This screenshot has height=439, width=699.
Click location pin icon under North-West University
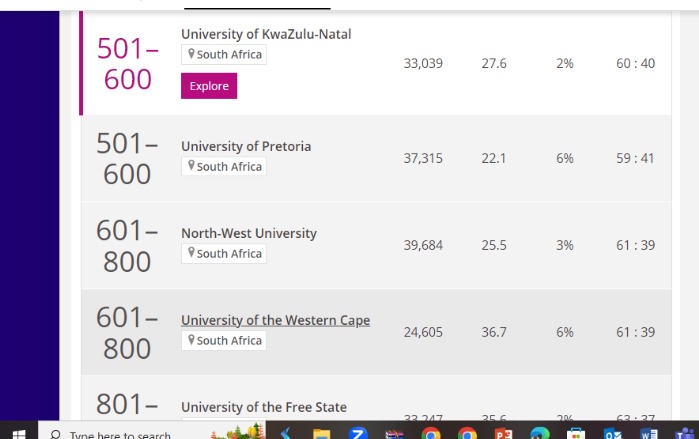pos(191,254)
